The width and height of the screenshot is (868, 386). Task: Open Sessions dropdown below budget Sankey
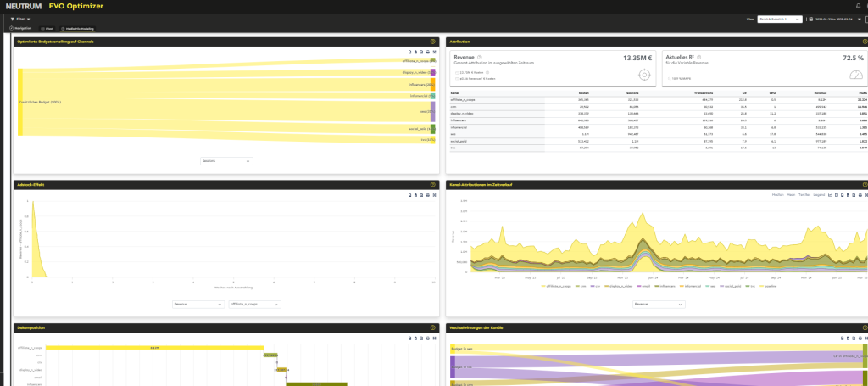coord(226,160)
